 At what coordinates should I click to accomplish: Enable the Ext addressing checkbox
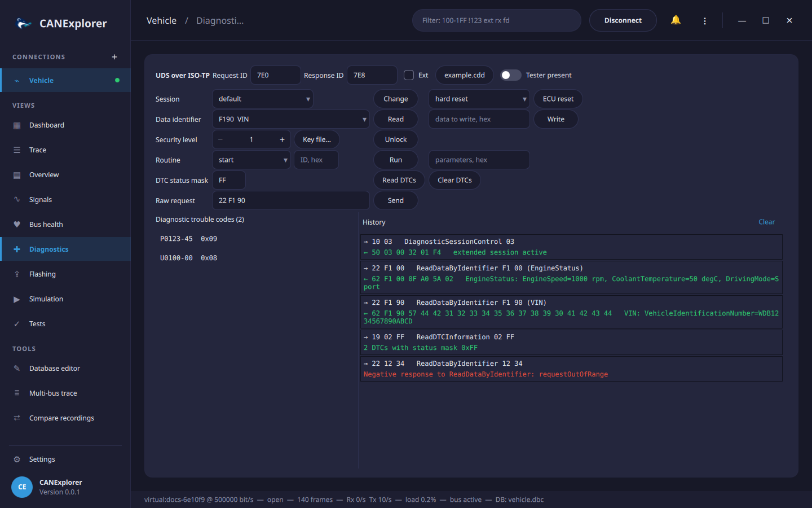click(x=409, y=75)
